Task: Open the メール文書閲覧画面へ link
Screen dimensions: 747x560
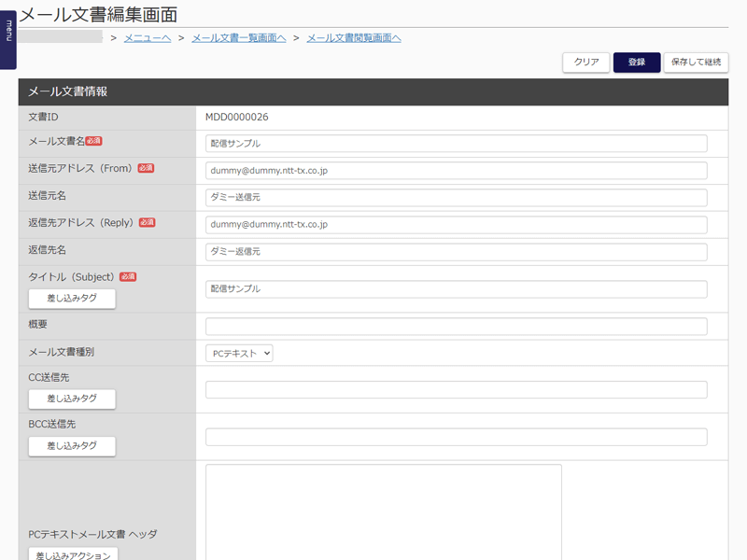Action: point(354,38)
